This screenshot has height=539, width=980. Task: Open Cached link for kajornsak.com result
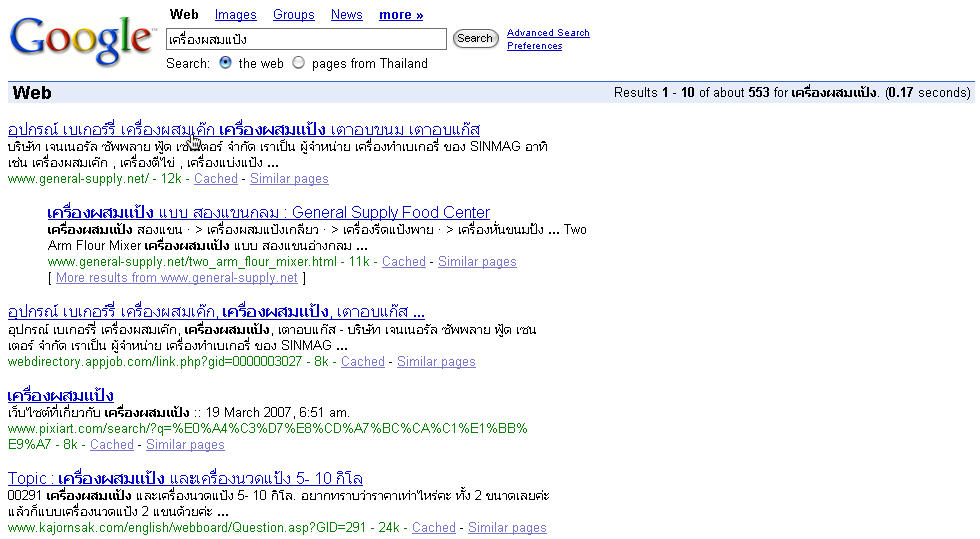click(434, 528)
